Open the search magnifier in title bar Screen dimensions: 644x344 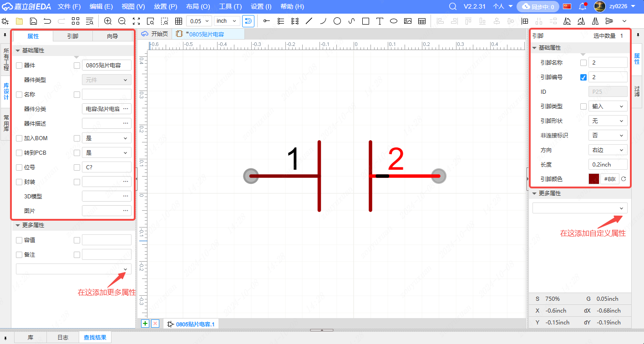tap(452, 6)
